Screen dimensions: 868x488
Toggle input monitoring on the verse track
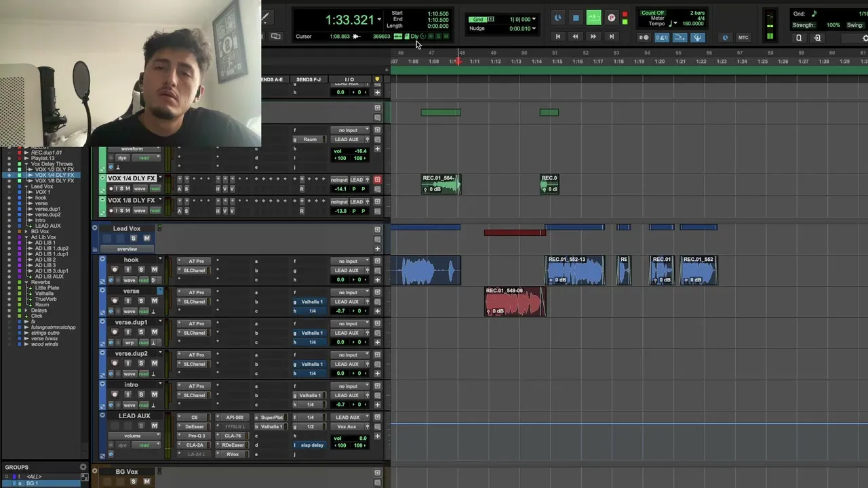(127, 301)
